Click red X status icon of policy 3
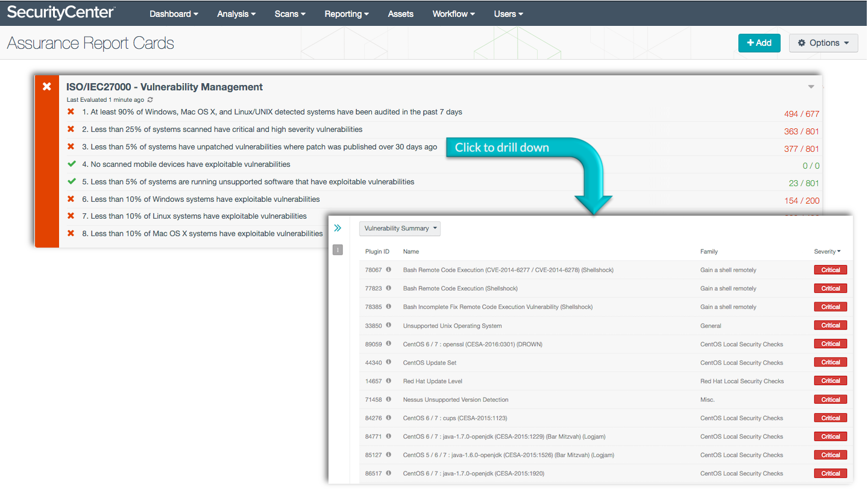The image size is (868, 494). point(71,146)
